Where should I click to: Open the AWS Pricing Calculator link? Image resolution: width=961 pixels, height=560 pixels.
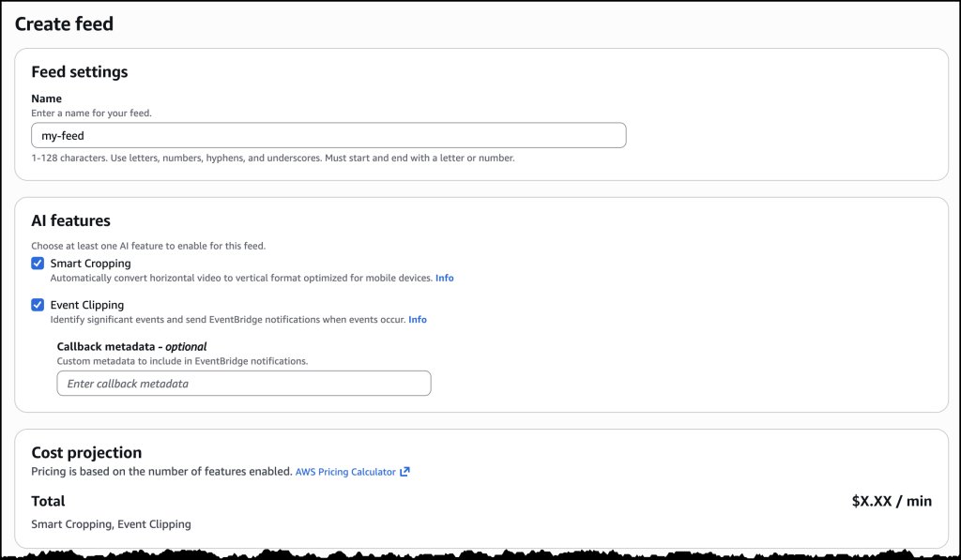tap(343, 471)
